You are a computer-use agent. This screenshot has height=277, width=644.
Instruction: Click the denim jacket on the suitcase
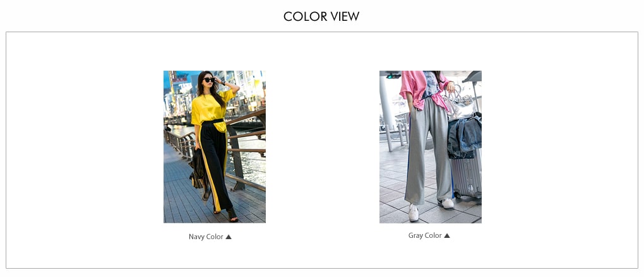tap(464, 136)
